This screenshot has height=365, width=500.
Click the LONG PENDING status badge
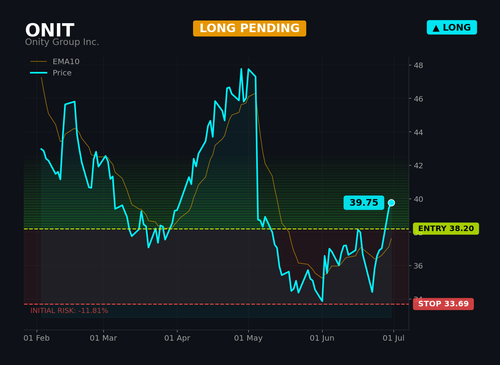coord(249,28)
